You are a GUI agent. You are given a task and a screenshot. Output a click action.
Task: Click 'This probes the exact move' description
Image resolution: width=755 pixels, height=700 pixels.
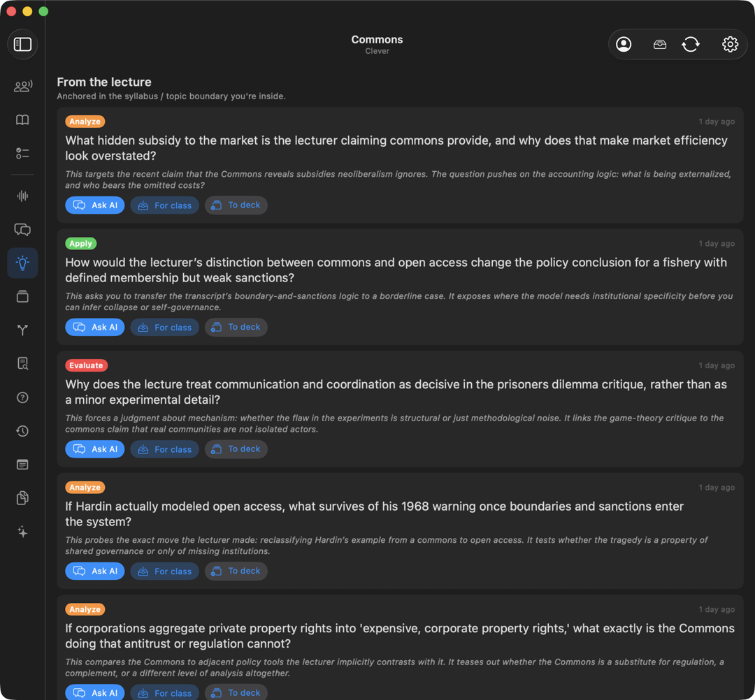click(386, 546)
